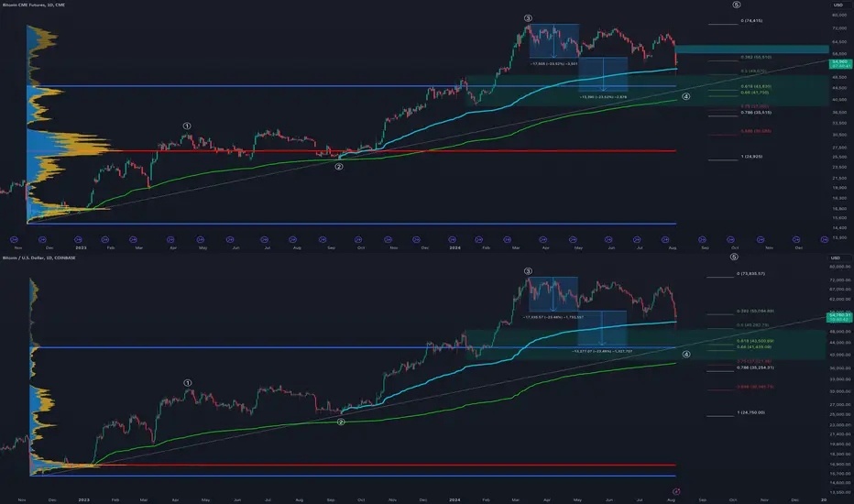854x504 pixels.
Task: Open the event icon above Aug 2023, top chart
Action: 293,239
